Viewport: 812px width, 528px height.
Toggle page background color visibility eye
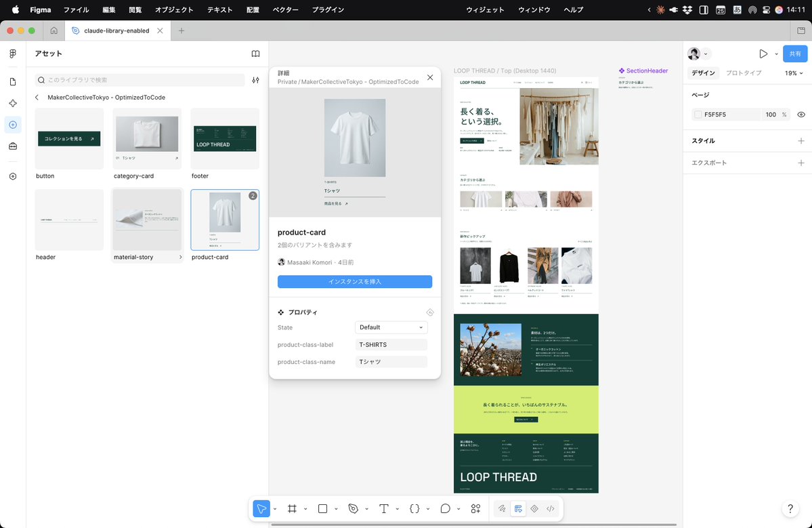[801, 115]
